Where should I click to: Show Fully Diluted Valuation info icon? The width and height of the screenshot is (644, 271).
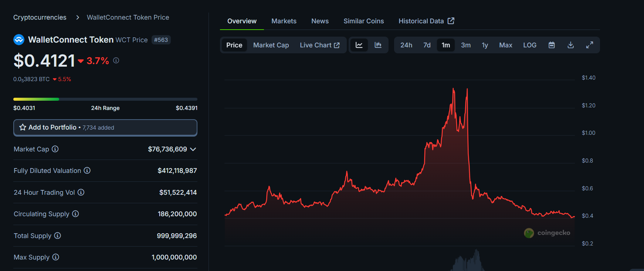pyautogui.click(x=87, y=170)
